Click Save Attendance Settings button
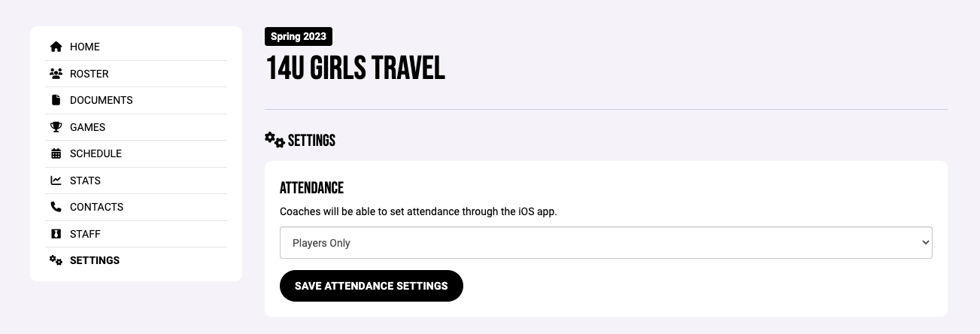The image size is (980, 334). pyautogui.click(x=372, y=286)
